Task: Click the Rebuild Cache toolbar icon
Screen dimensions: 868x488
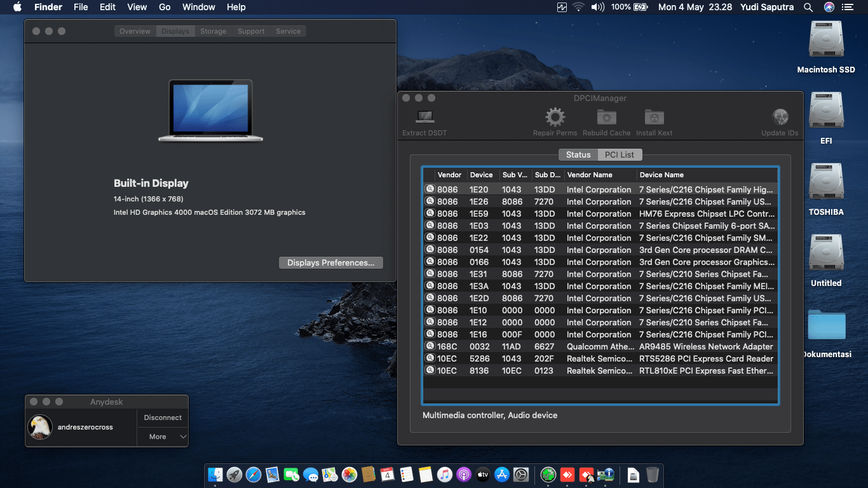Action: point(606,118)
